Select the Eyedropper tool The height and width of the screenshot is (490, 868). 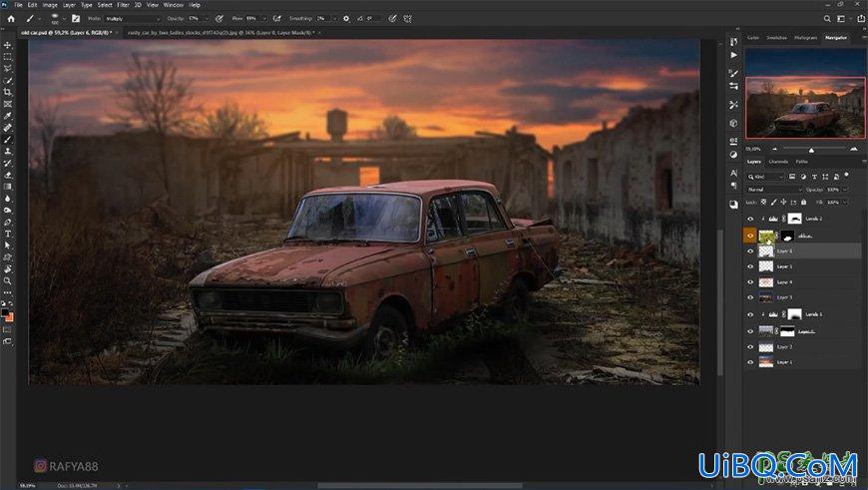click(x=8, y=116)
